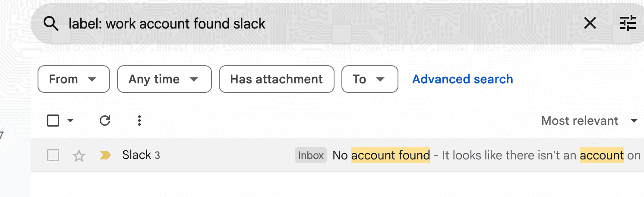Refresh the search results list

[x=105, y=121]
